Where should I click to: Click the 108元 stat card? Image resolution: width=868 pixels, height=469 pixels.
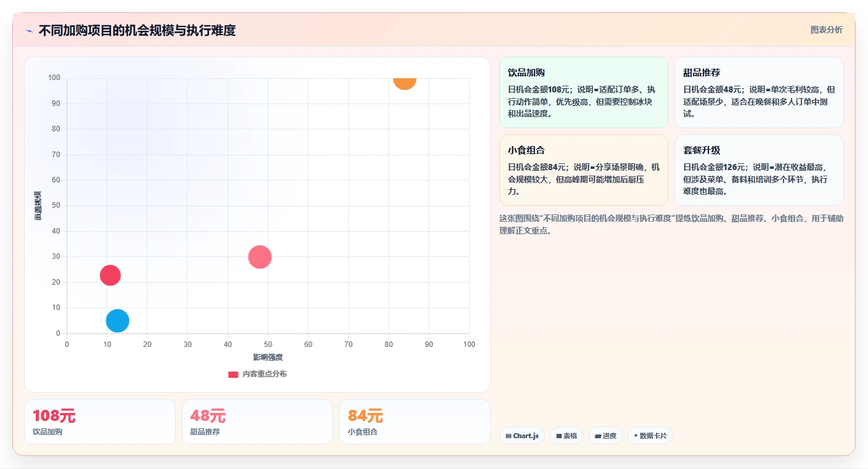coord(100,422)
